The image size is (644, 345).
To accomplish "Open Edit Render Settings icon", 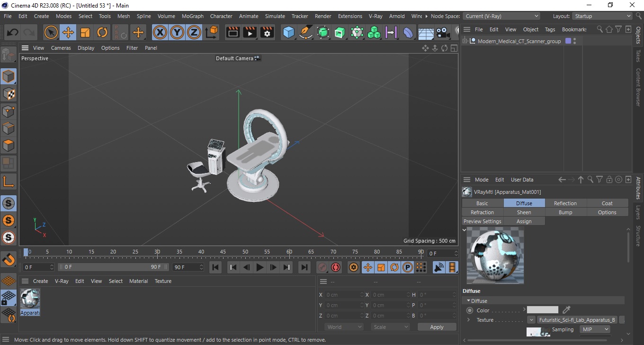I will click(268, 32).
